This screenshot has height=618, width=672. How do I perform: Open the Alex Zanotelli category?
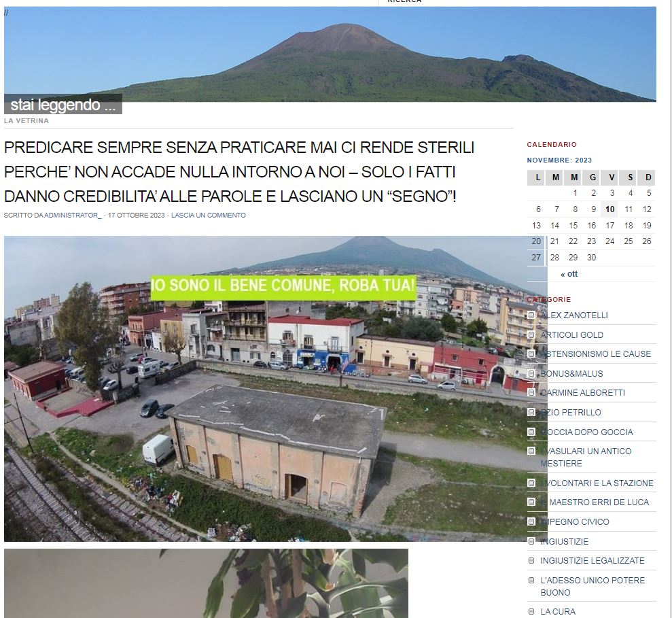click(574, 315)
